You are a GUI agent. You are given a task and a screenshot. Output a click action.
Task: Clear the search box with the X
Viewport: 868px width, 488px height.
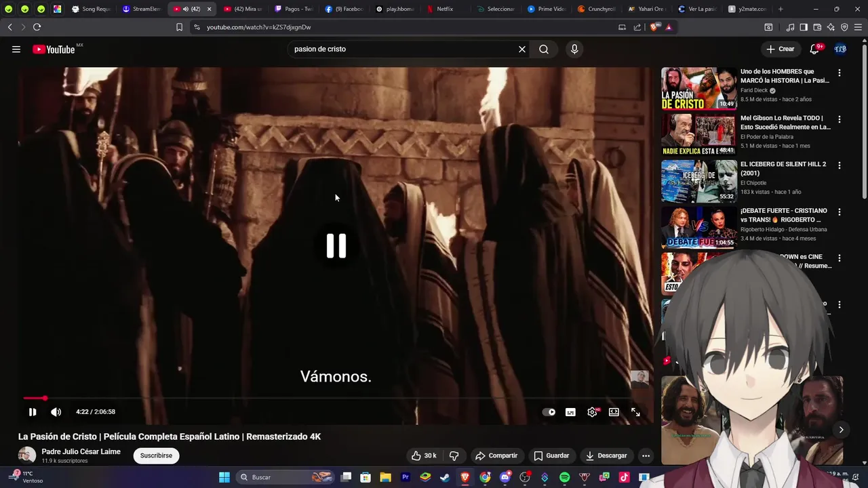point(522,49)
